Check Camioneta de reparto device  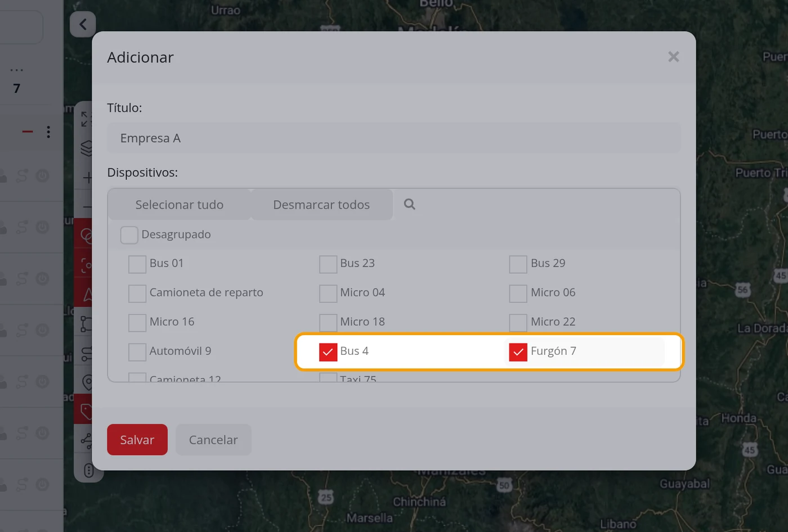[137, 293]
